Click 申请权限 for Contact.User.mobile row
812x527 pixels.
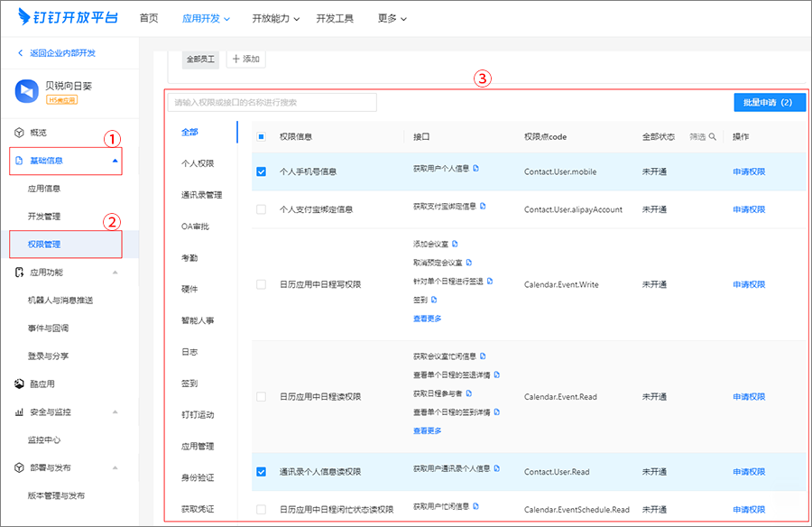coord(749,171)
